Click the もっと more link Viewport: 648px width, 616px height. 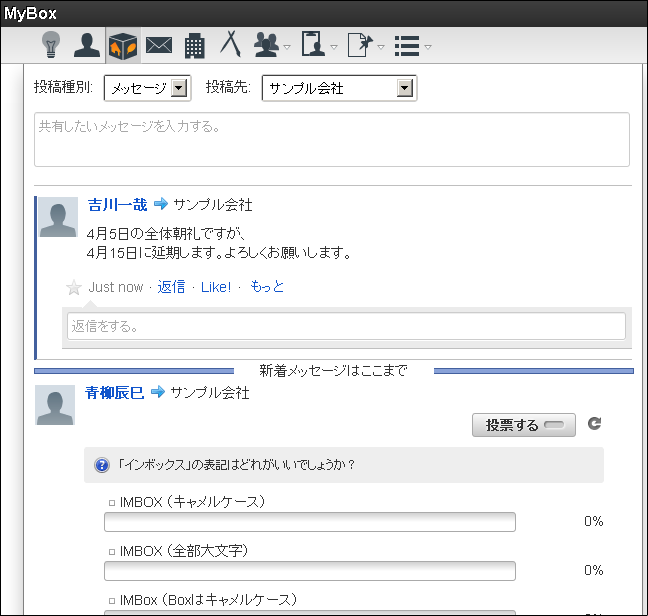click(x=267, y=286)
